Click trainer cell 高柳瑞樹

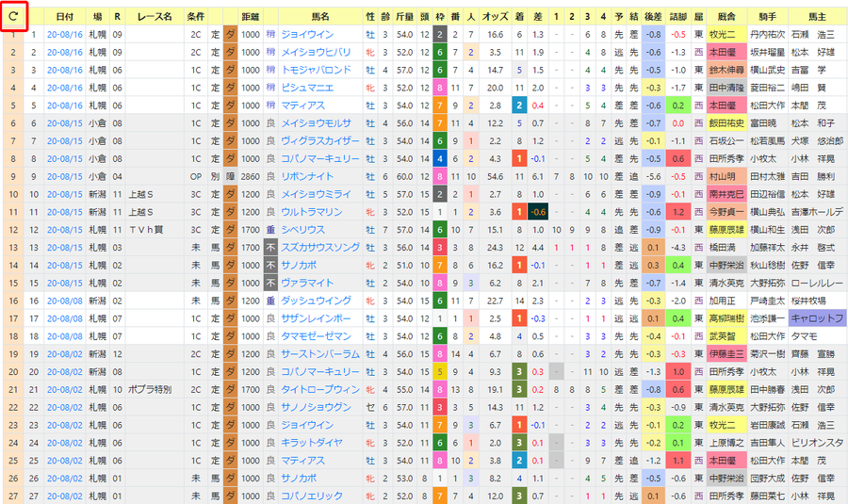click(726, 318)
